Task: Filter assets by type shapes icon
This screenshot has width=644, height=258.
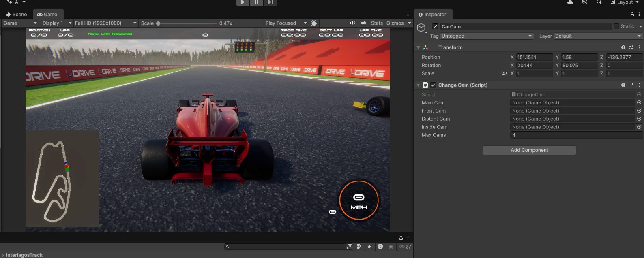Action: pos(359,247)
